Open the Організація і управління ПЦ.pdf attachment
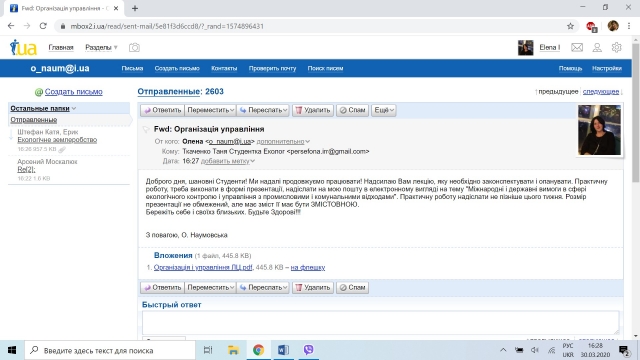 [x=203, y=267]
